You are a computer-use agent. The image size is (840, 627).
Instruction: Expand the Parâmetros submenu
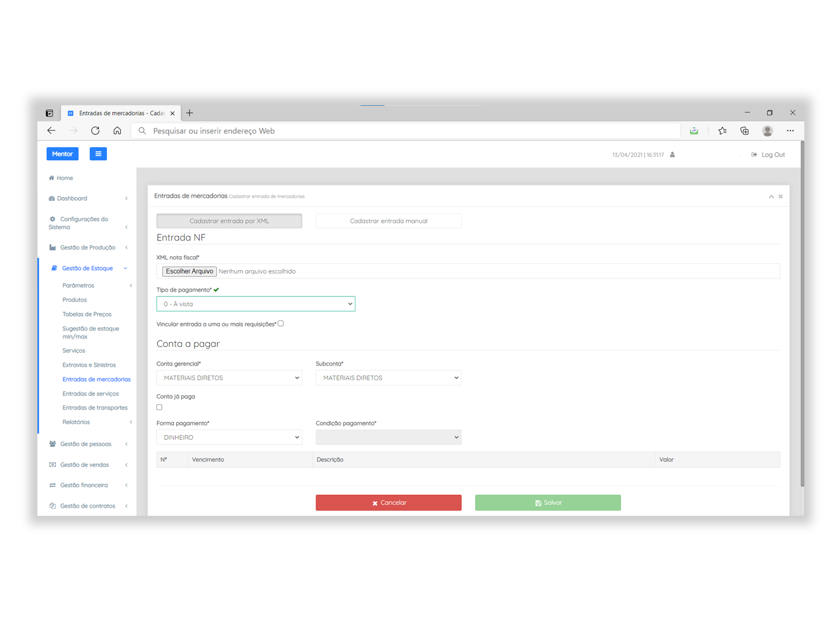(96, 285)
